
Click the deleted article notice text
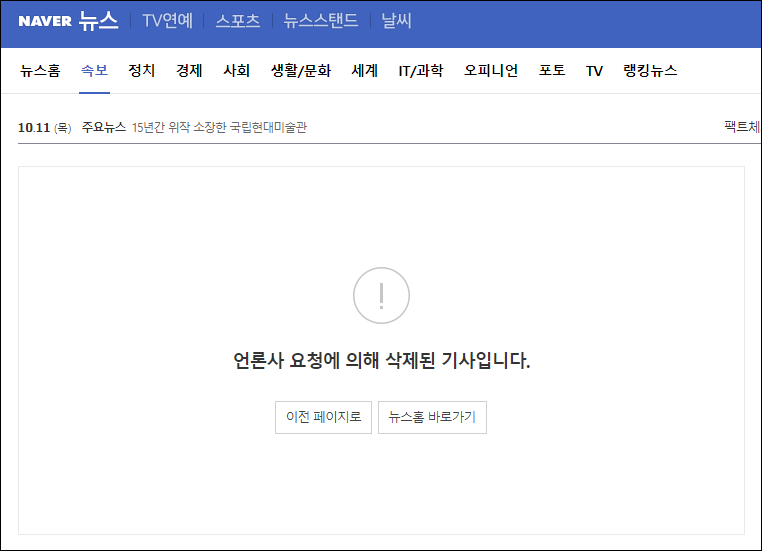(381, 361)
